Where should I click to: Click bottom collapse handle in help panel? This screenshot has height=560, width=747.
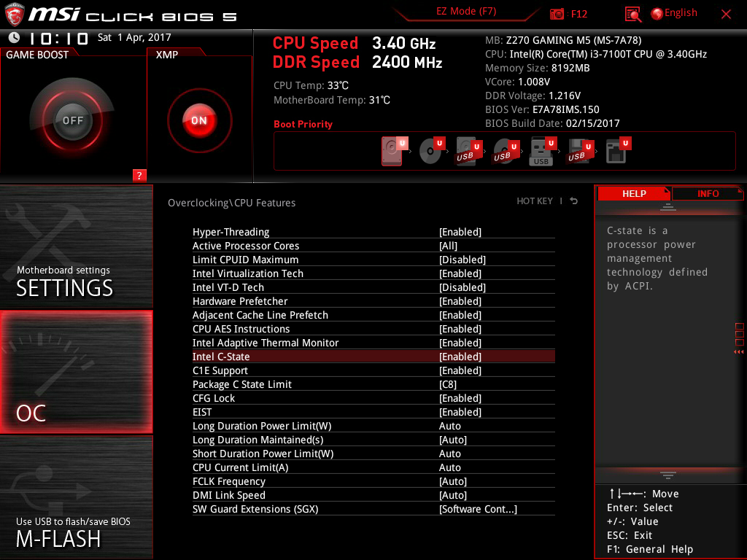point(668,475)
